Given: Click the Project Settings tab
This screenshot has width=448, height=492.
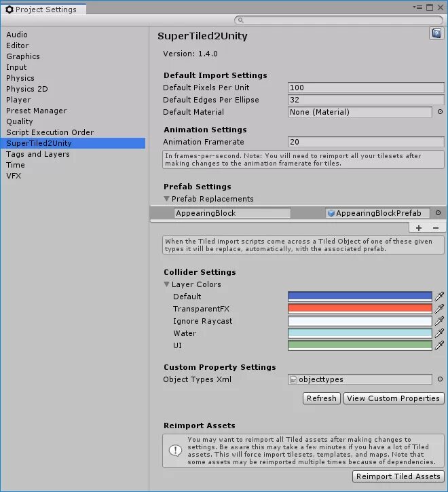Looking at the screenshot, I should tap(43, 10).
